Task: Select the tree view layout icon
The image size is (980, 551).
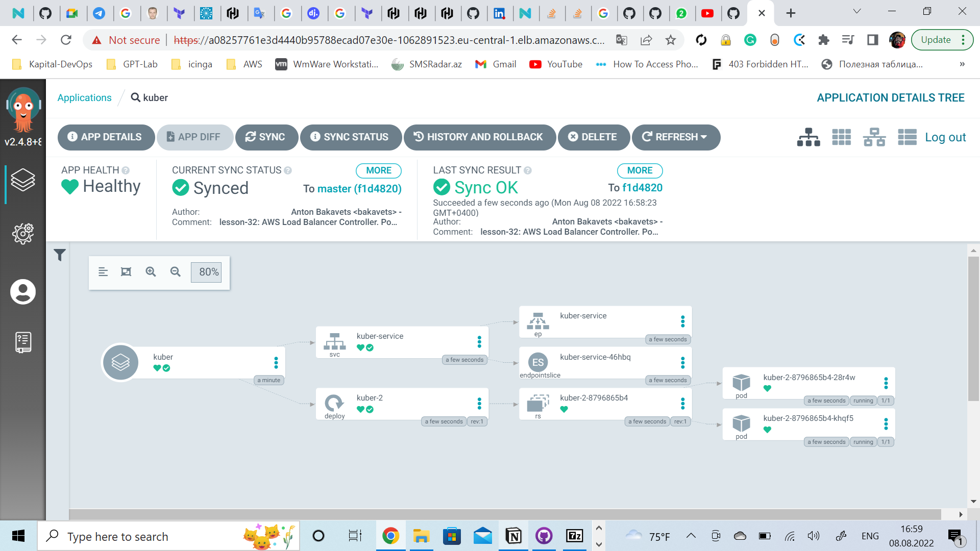Action: tap(808, 137)
